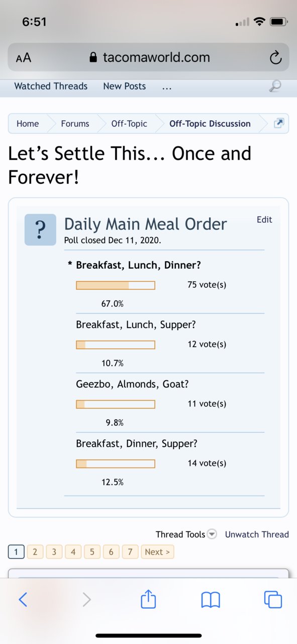The height and width of the screenshot is (644, 297).
Task: Tap the forum search magnifier icon
Action: pos(275,87)
